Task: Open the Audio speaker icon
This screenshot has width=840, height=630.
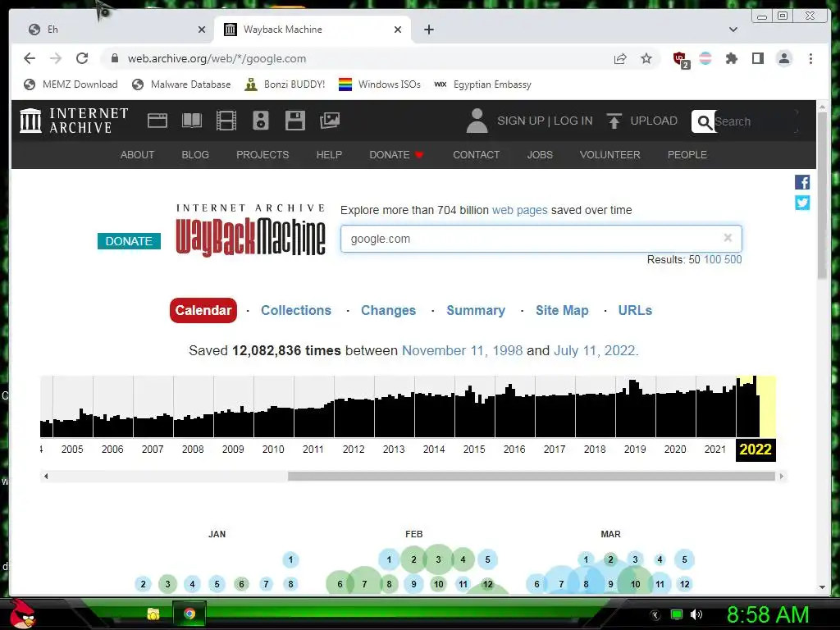Action: 260,121
